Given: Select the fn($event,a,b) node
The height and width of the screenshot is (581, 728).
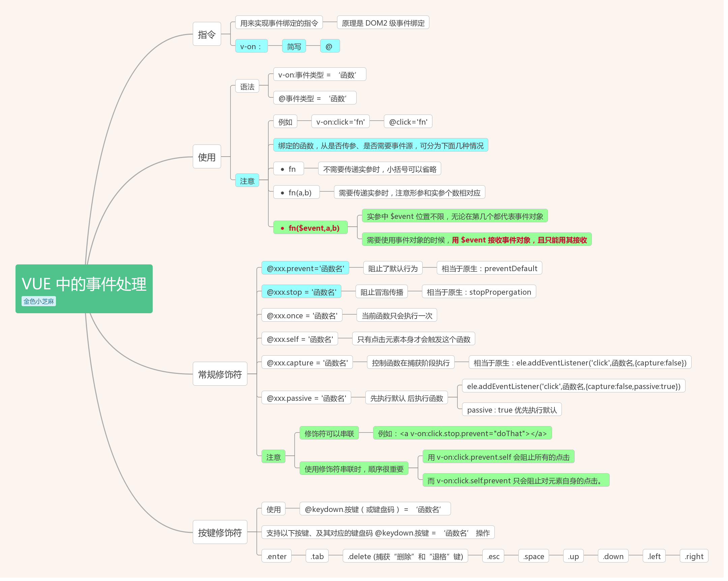Looking at the screenshot, I should (310, 228).
